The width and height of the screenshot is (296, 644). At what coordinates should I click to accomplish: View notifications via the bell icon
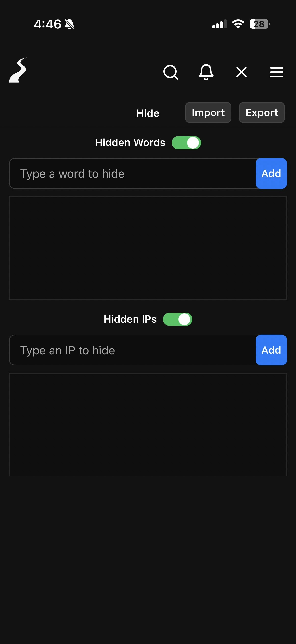click(x=206, y=72)
